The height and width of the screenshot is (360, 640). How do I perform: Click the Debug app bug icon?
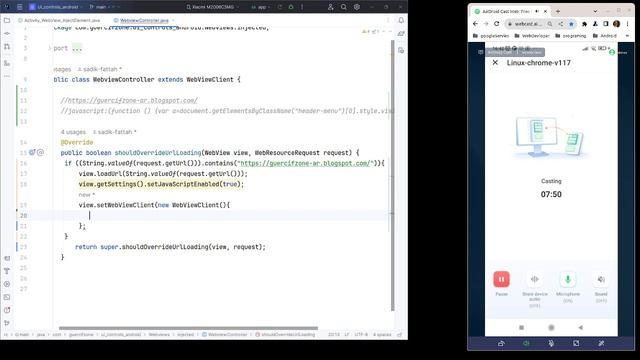[291, 7]
